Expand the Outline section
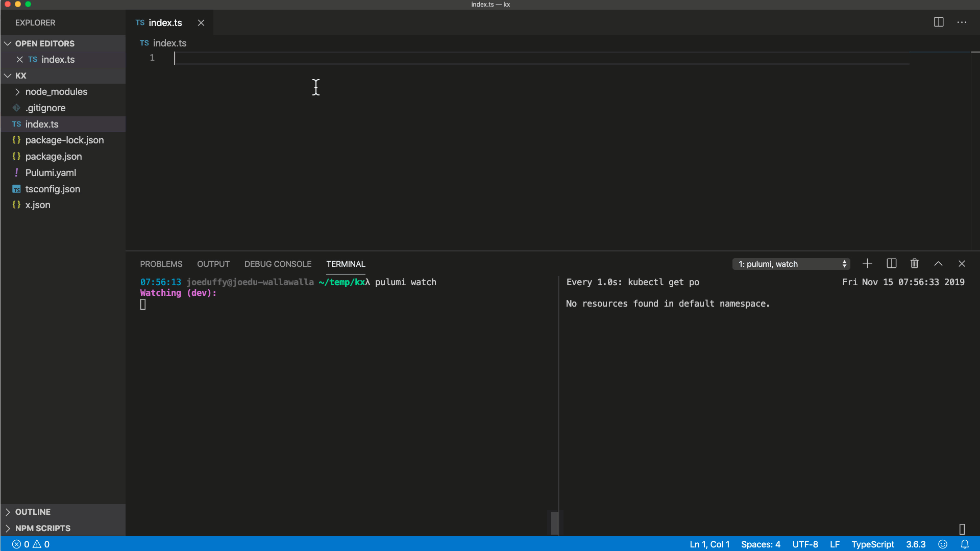Screen dimensions: 980x551 tap(33, 512)
